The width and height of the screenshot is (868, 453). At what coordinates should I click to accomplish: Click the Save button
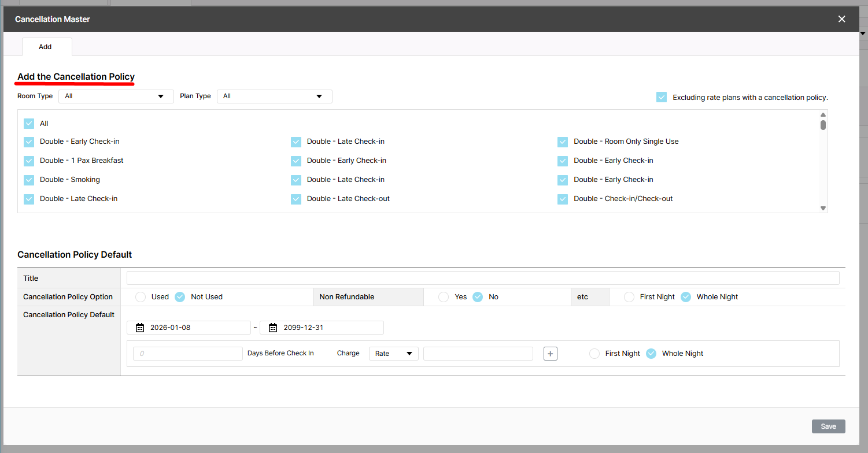click(x=828, y=426)
